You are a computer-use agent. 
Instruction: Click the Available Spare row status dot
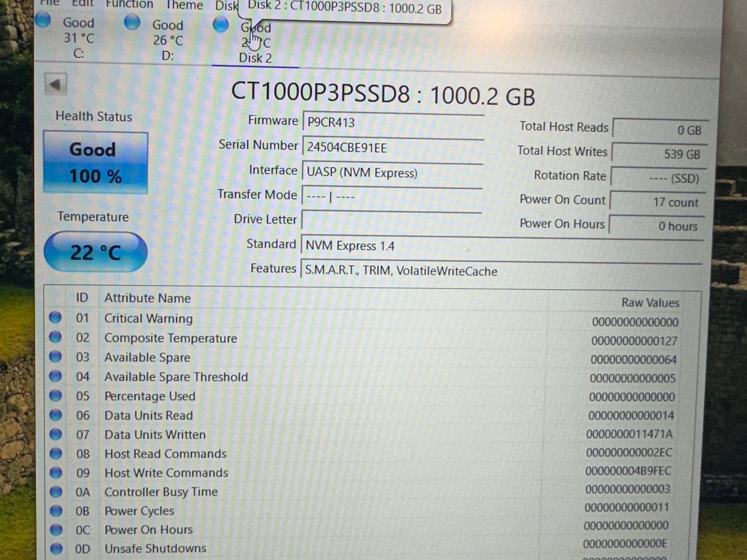click(x=55, y=356)
